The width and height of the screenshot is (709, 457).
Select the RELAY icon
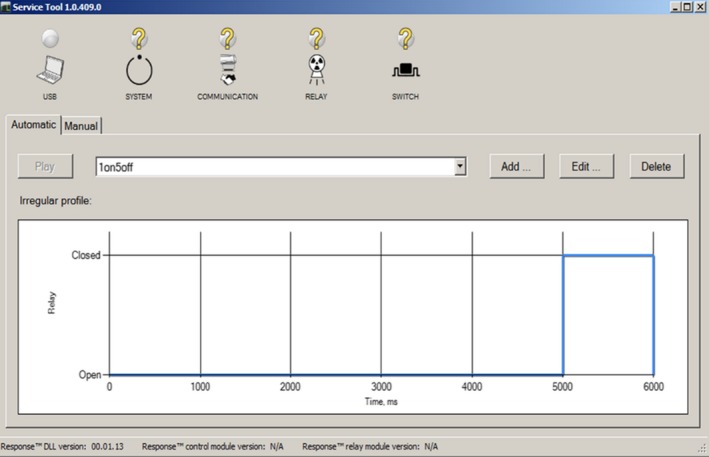pyautogui.click(x=316, y=71)
